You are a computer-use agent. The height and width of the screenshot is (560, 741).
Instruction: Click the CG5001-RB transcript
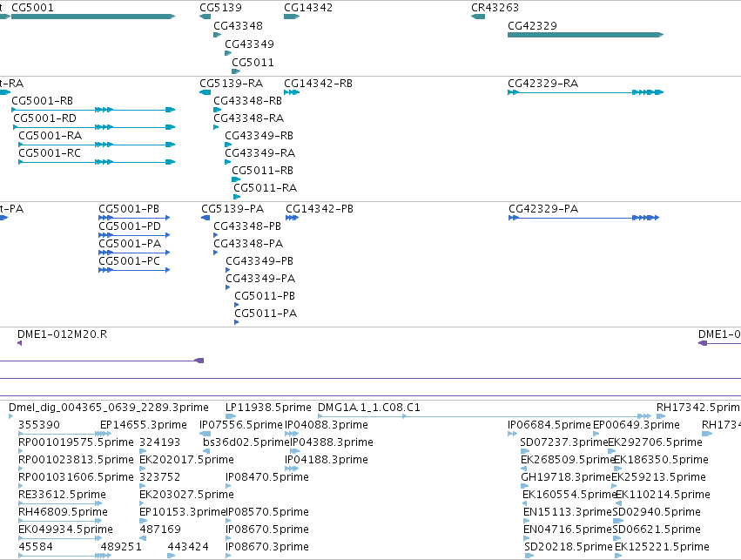pos(93,110)
